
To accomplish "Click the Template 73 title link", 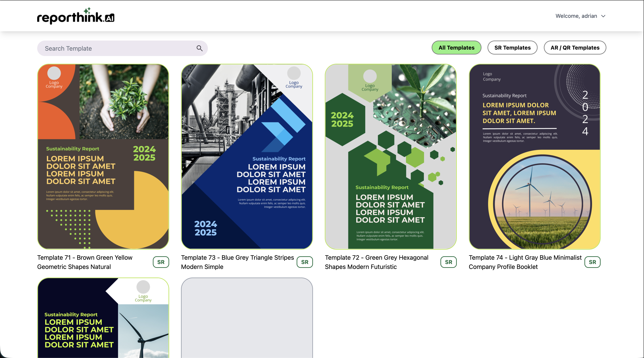I will coord(237,262).
